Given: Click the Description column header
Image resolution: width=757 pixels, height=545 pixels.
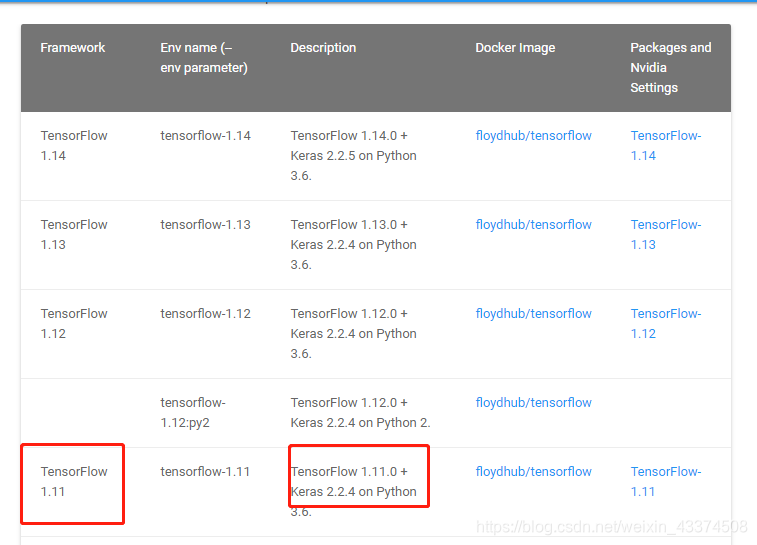Looking at the screenshot, I should click(323, 48).
